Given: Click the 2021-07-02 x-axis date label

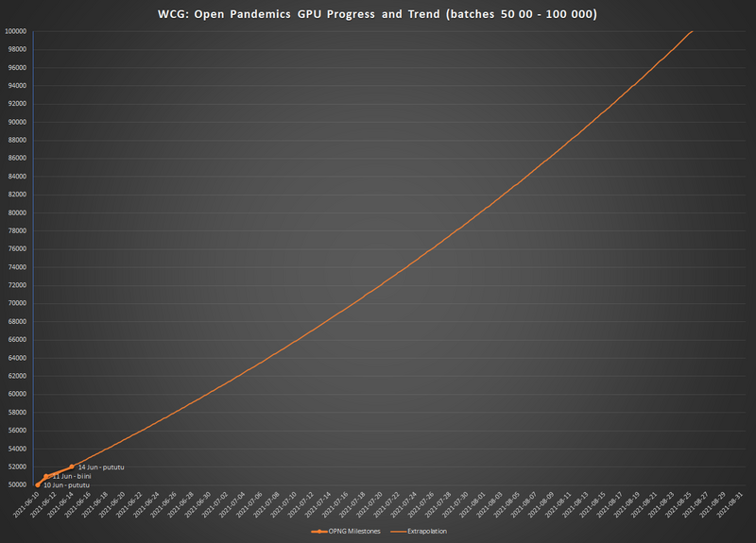Looking at the screenshot, I should (x=215, y=504).
